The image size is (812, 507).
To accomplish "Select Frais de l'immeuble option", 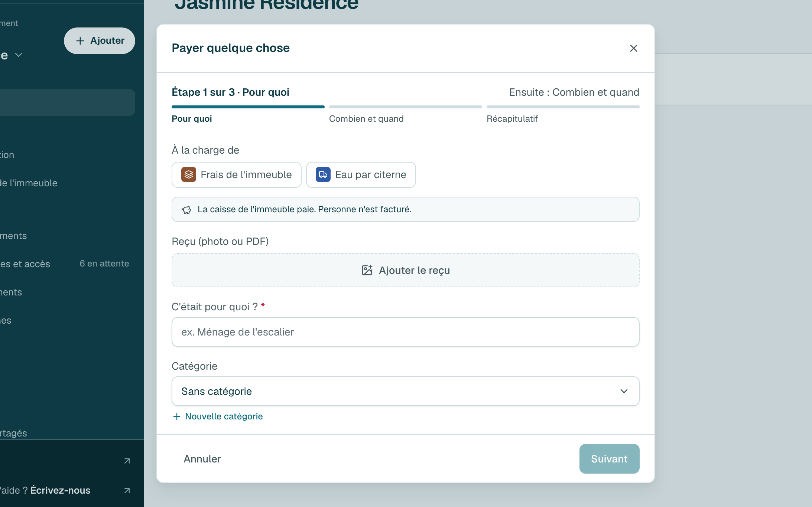I will pyautogui.click(x=237, y=175).
